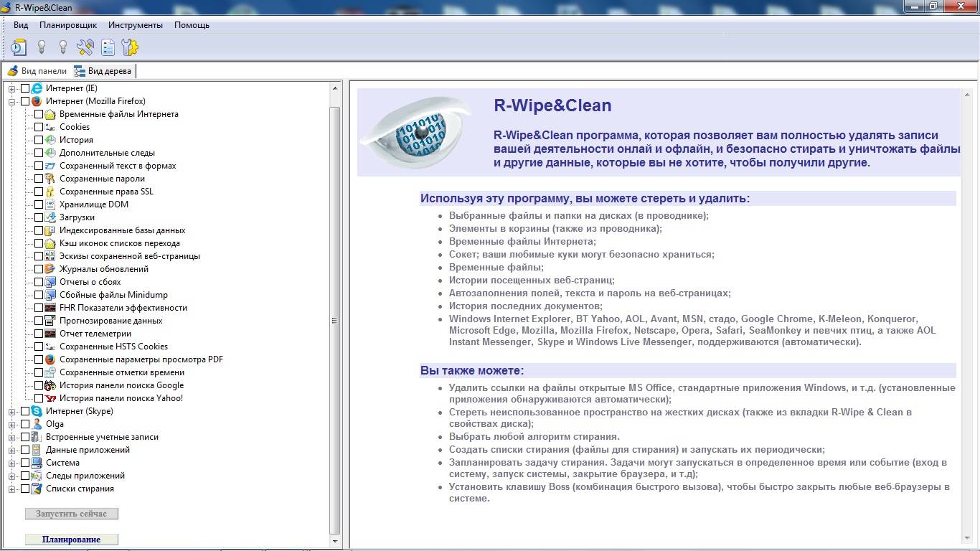
Task: Enable the Сбойные файлы Minidump checkbox
Action: (x=39, y=295)
